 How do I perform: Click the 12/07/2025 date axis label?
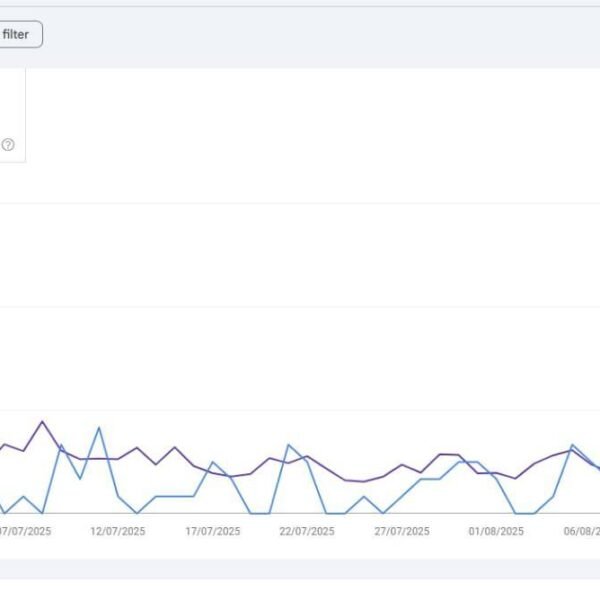pos(118,531)
